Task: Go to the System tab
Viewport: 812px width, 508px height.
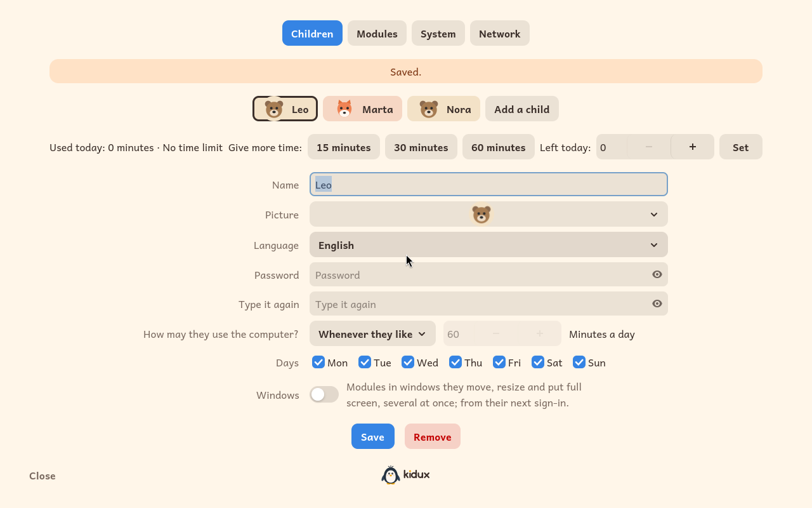Action: 438,33
